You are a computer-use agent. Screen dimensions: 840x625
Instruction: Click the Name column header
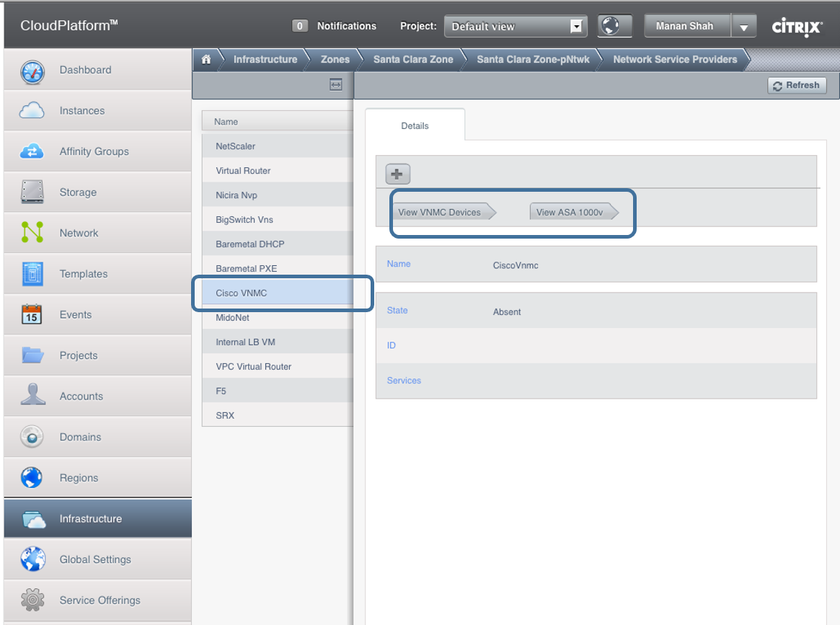[x=226, y=122]
